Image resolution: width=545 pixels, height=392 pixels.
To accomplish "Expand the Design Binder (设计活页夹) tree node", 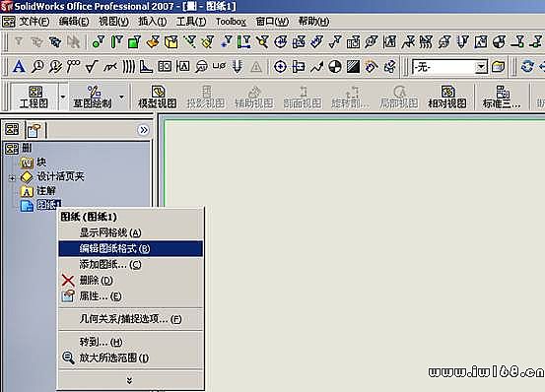I will point(12,178).
